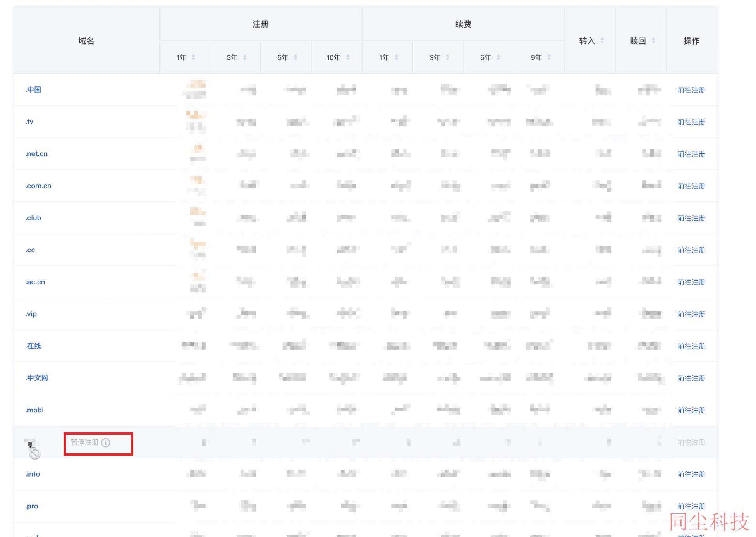Open the .mobi domain link
This screenshot has height=537, width=756.
tap(34, 410)
